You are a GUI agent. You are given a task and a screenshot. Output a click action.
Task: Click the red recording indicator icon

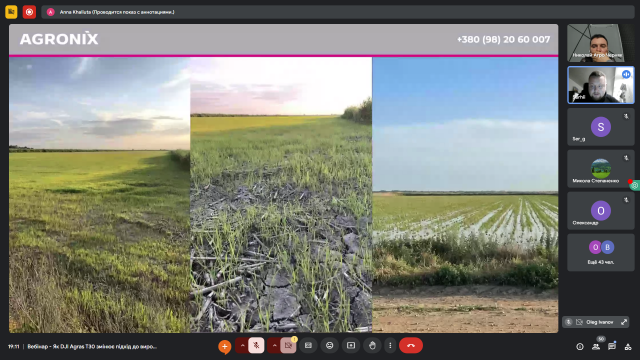(29, 12)
